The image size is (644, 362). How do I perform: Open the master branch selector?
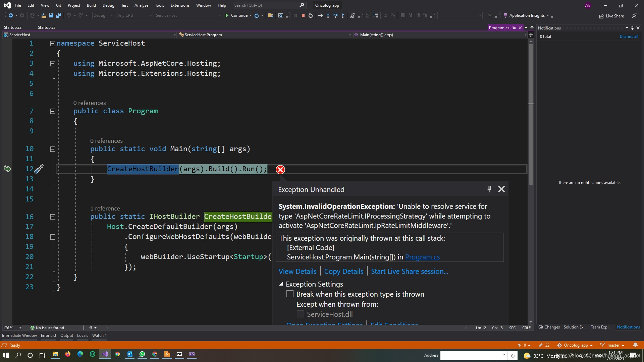click(x=613, y=345)
